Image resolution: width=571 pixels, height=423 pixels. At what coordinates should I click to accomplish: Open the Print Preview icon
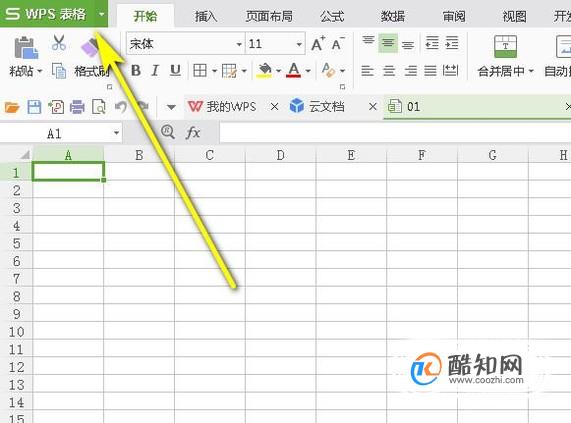(x=99, y=107)
